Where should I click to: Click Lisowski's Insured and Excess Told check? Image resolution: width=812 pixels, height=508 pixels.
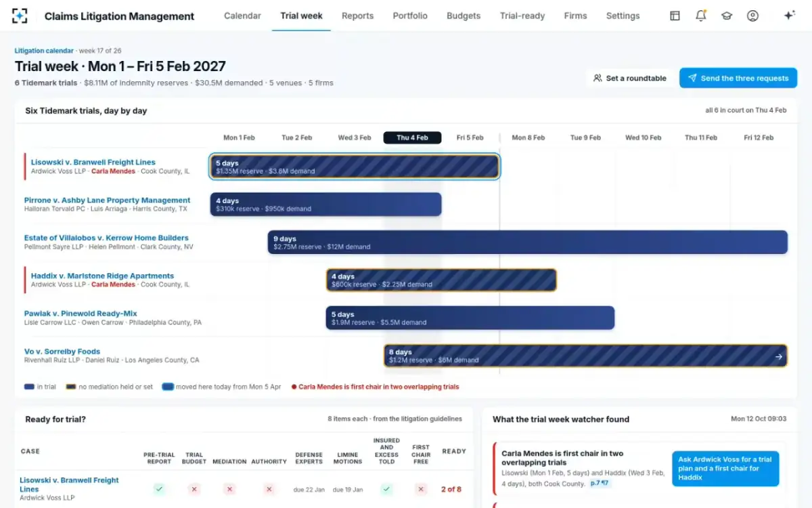pyautogui.click(x=386, y=489)
